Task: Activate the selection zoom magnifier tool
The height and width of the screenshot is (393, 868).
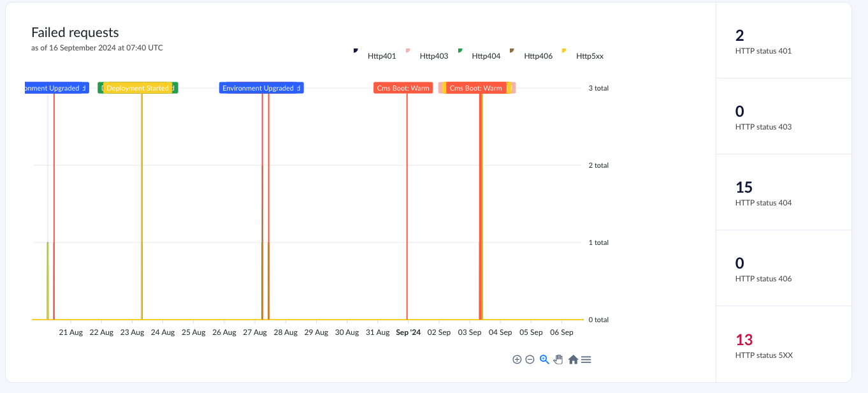Action: pos(544,359)
